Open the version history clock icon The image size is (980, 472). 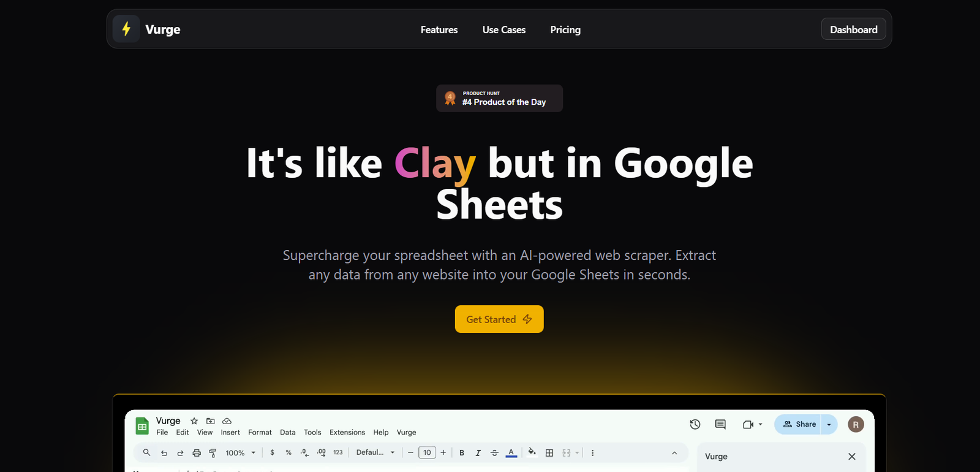(x=695, y=424)
